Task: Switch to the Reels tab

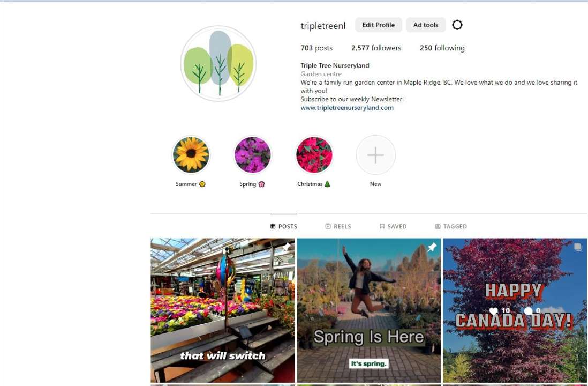Action: point(338,226)
